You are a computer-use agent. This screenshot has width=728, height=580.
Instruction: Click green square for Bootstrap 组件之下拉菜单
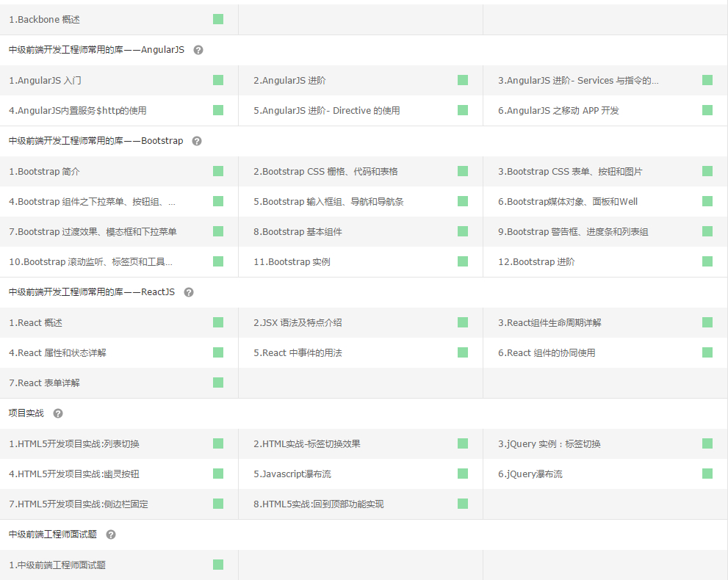218,201
